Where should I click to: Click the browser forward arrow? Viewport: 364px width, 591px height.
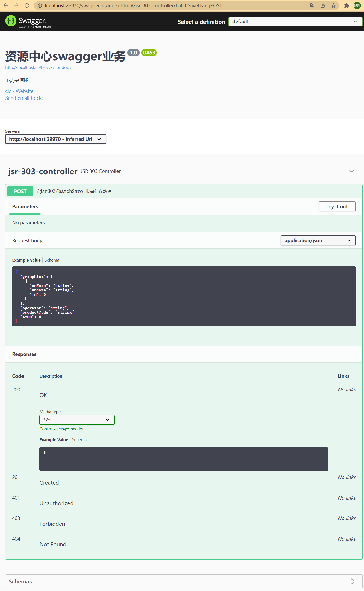[x=16, y=5]
